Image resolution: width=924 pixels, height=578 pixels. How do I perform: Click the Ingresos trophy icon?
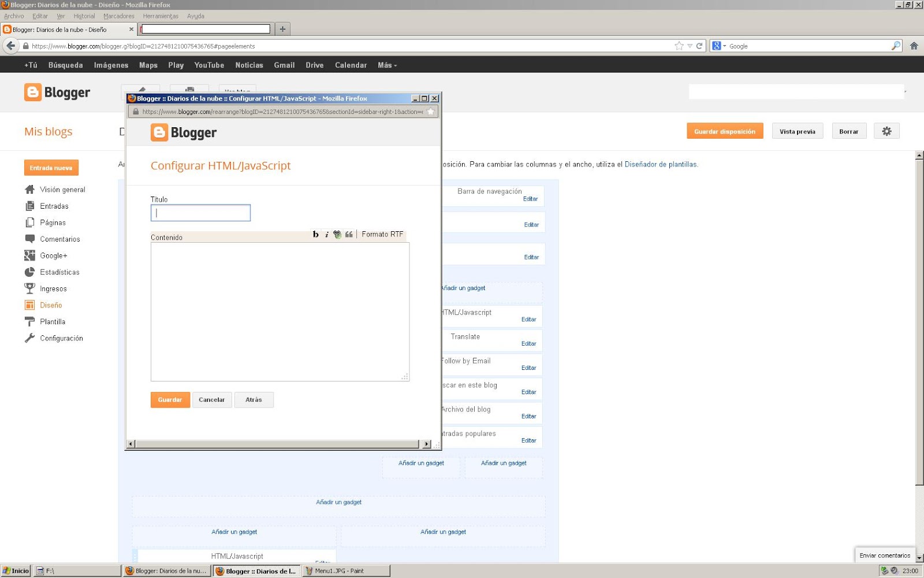pyautogui.click(x=30, y=288)
